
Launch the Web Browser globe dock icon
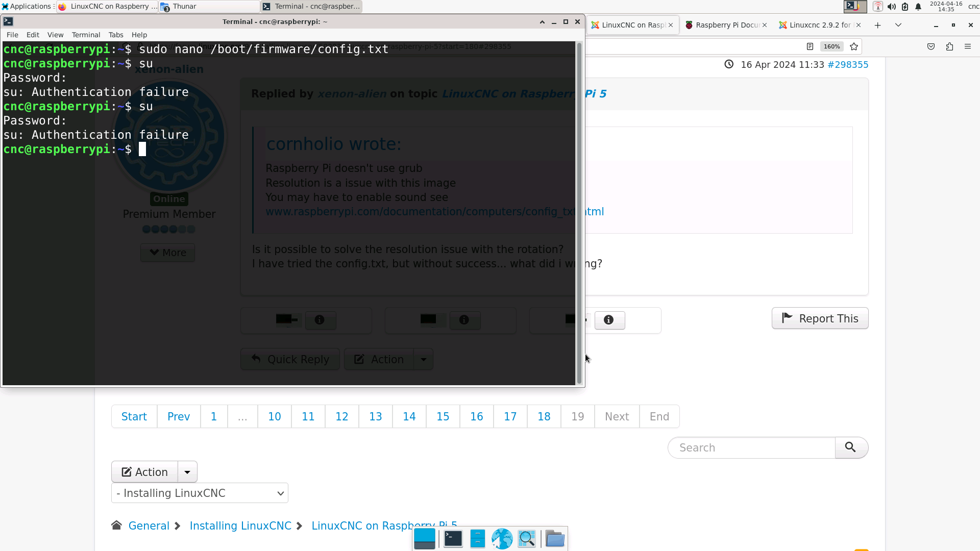(502, 539)
